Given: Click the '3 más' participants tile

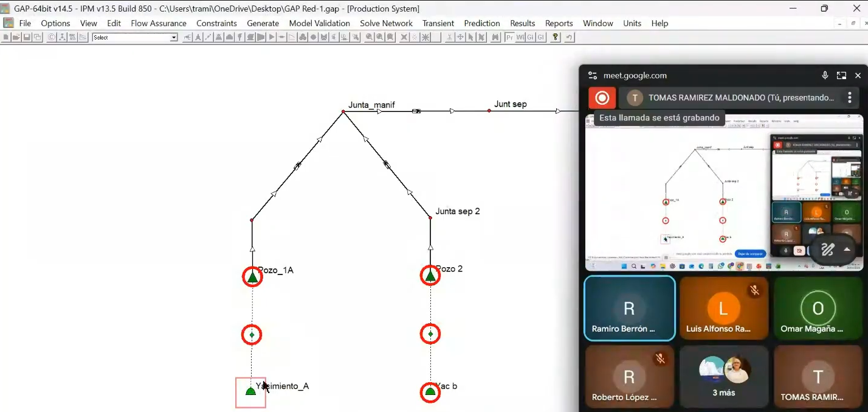Looking at the screenshot, I should [723, 377].
